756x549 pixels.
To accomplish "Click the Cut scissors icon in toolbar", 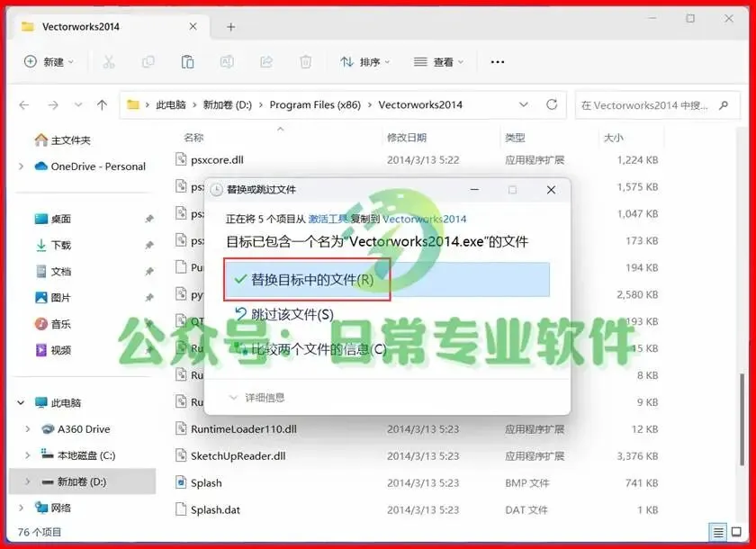I will pos(109,62).
